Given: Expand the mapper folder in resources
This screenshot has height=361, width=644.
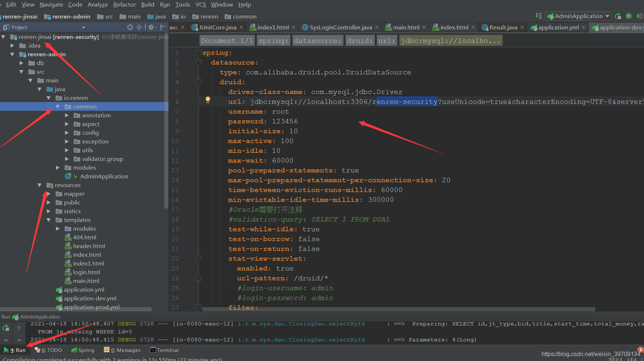Looking at the screenshot, I should [x=49, y=194].
